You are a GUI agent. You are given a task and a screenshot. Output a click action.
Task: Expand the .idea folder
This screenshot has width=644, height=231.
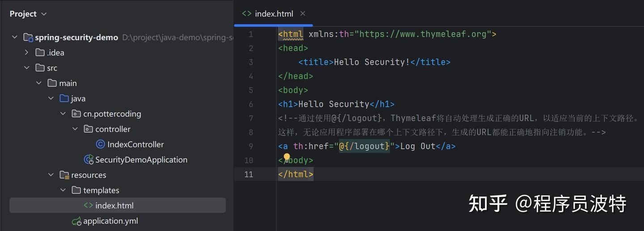[x=27, y=53]
